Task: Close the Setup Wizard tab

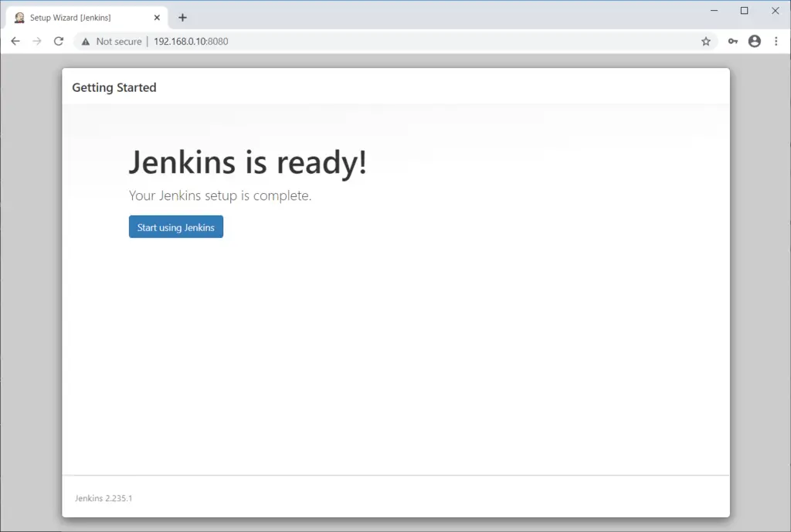Action: click(x=157, y=17)
